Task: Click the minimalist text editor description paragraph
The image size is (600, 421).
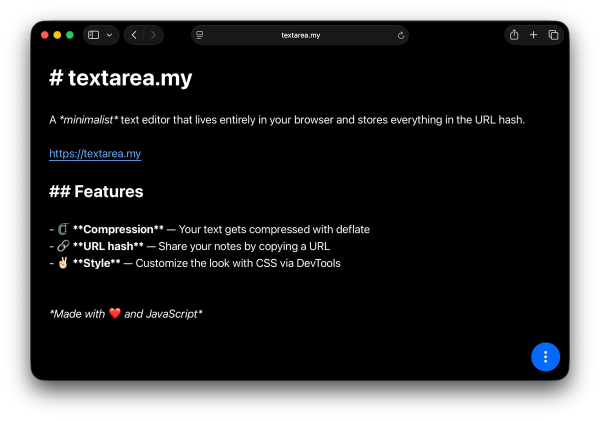Action: click(x=286, y=120)
